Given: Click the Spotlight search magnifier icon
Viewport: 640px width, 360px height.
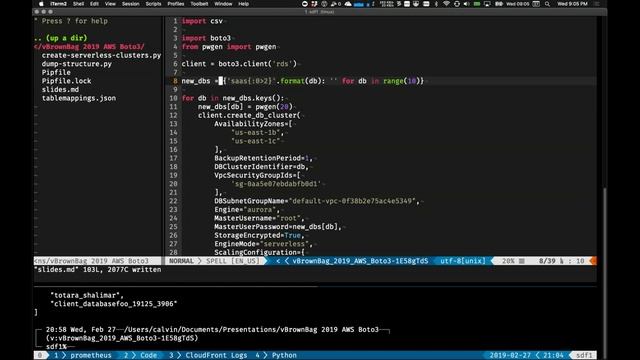Looking at the screenshot, I should pyautogui.click(x=547, y=4).
